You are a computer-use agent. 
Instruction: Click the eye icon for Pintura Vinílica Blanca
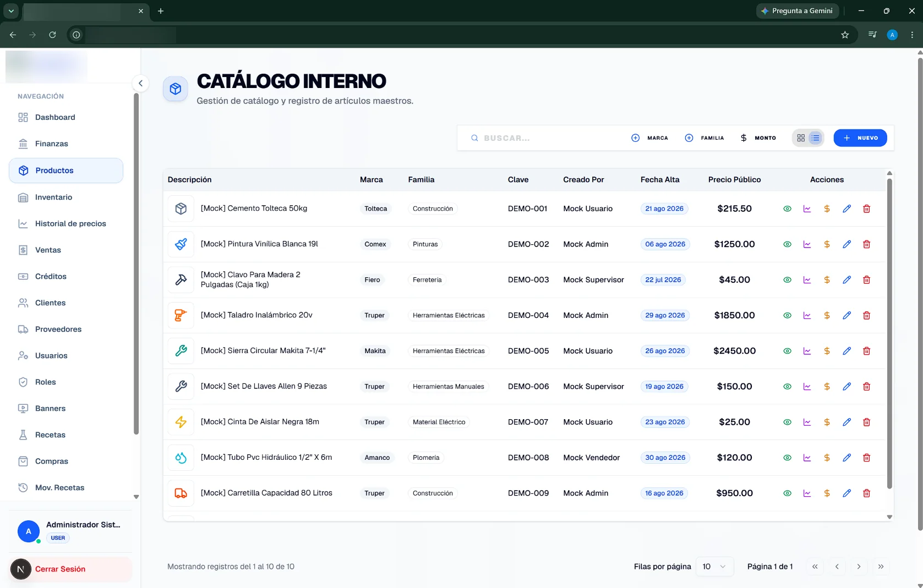(x=787, y=244)
